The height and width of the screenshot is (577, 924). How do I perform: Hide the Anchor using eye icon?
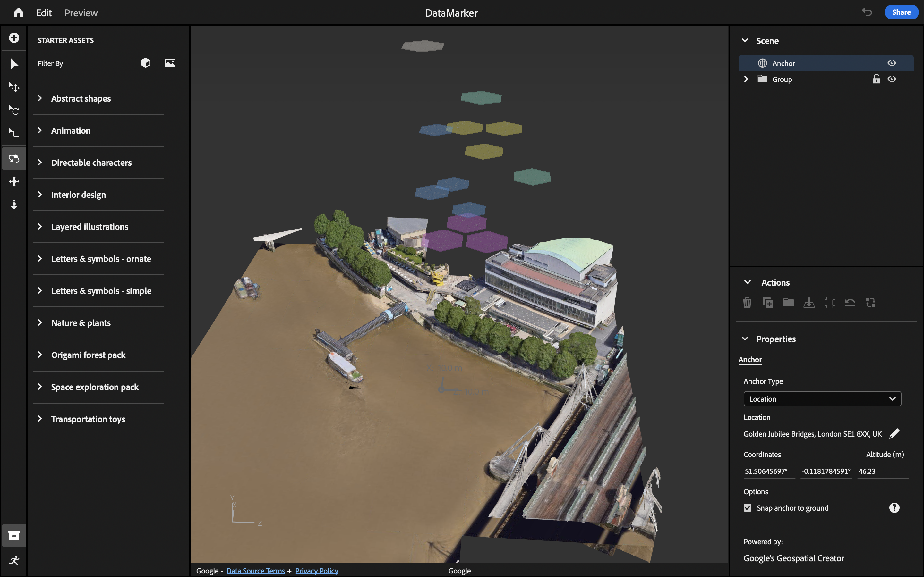892,63
